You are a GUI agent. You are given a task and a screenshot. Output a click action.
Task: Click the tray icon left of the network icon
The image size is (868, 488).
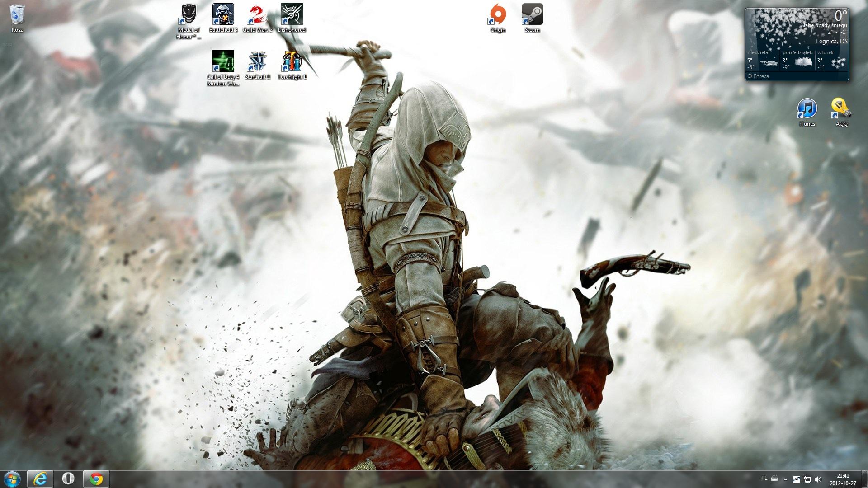(x=797, y=479)
